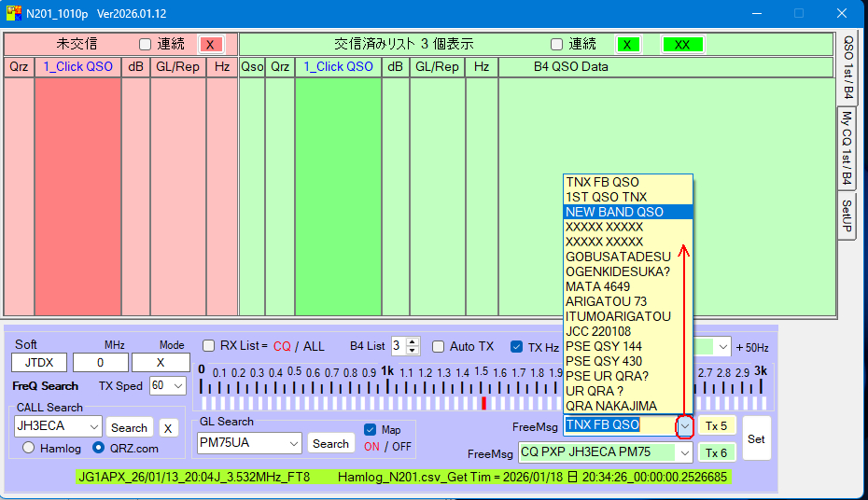Open the CQ PXP JH3ECA PM75 FreeMsg dropdown
The height and width of the screenshot is (500, 868).
[x=684, y=452]
